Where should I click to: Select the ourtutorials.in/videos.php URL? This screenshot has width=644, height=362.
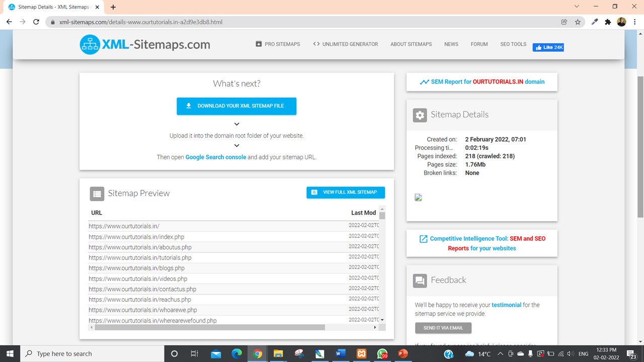(138, 279)
